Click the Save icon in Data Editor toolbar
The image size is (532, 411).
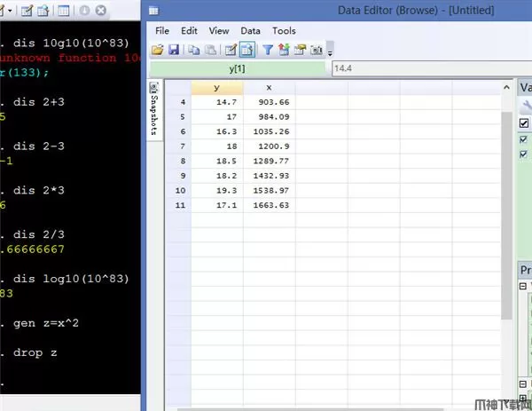click(174, 50)
